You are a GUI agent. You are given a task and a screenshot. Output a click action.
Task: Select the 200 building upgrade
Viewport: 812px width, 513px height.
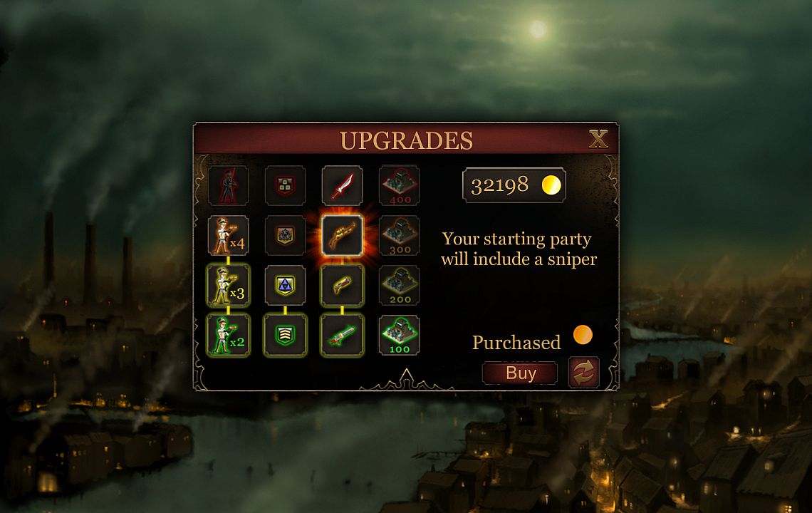coord(400,286)
